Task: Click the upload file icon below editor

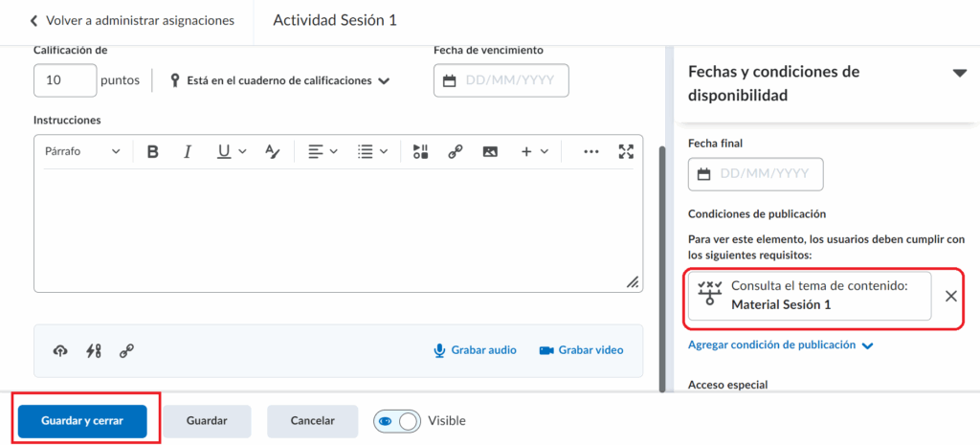Action: click(x=60, y=350)
